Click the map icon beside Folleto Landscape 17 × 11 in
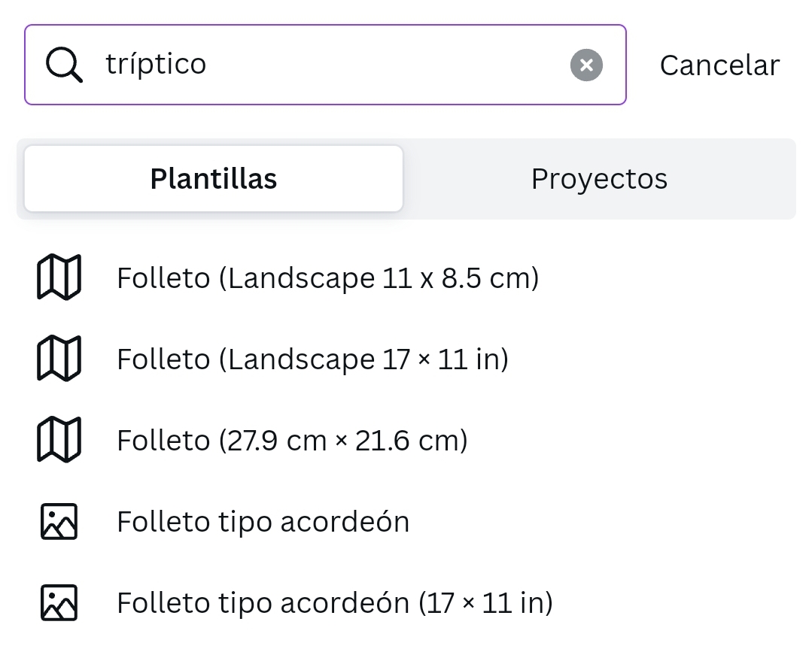 (x=59, y=359)
